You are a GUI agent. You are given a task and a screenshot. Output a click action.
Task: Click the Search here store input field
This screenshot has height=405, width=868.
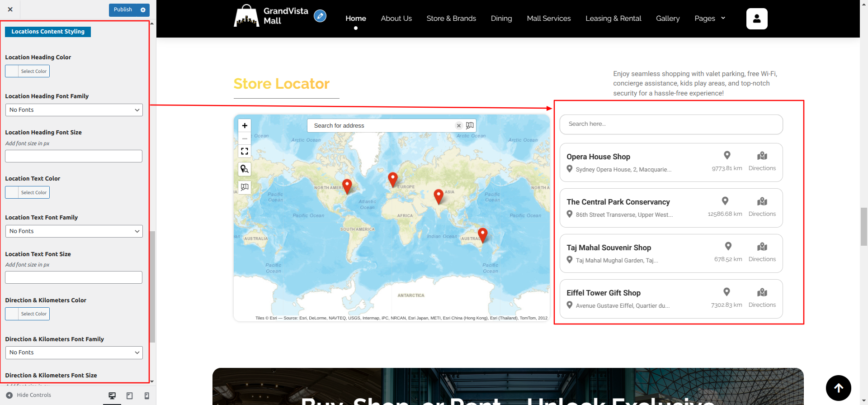pos(671,124)
